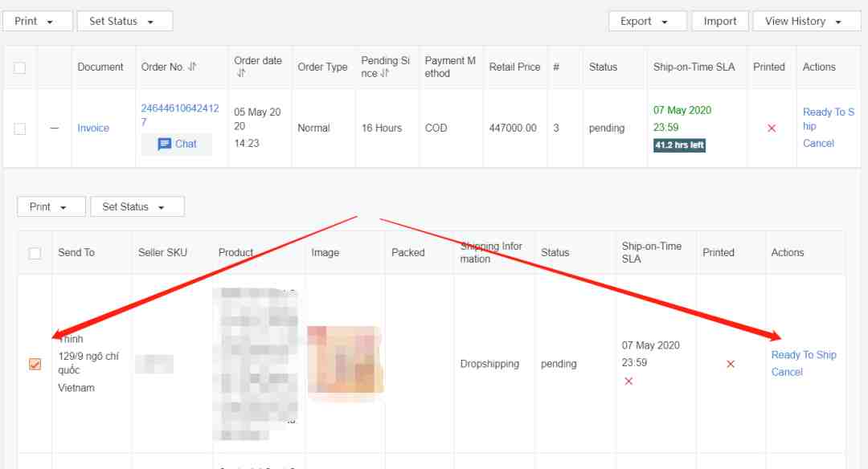
Task: Click the Chat button under order number
Action: 177,144
